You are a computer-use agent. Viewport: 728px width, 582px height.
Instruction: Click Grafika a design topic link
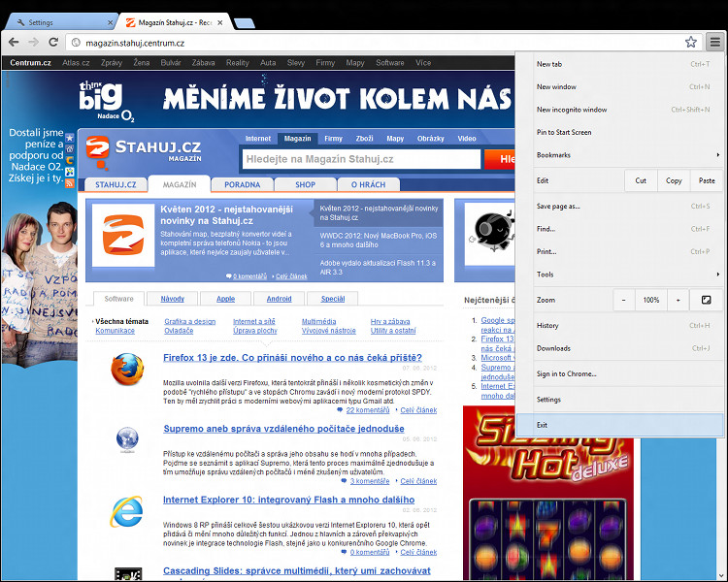tap(190, 321)
